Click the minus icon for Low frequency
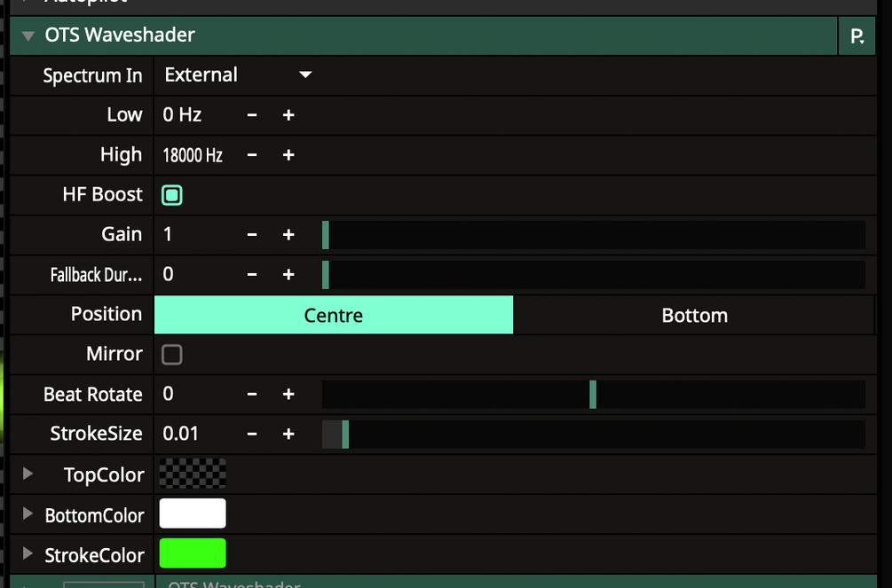Image resolution: width=892 pixels, height=588 pixels. click(x=252, y=115)
